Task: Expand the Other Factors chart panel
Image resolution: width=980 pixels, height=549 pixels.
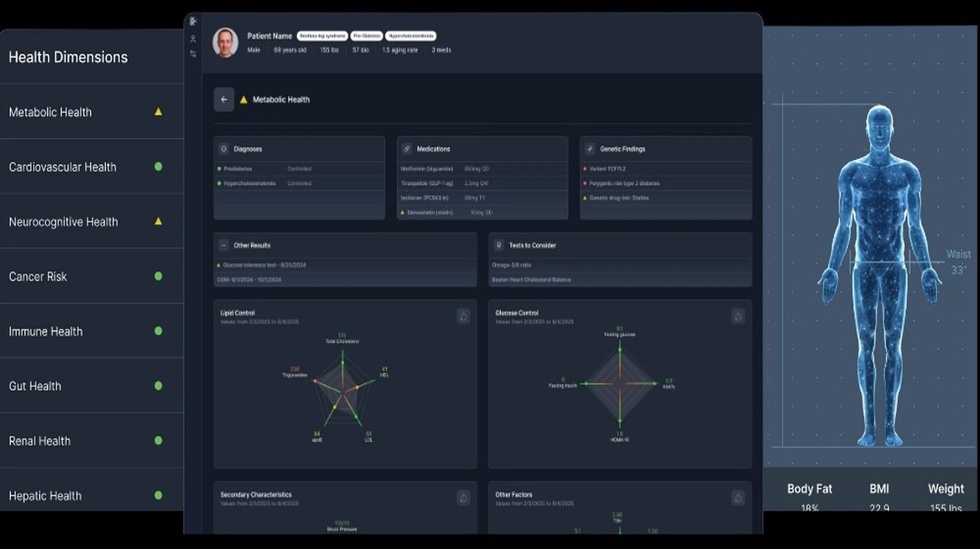Action: (738, 498)
